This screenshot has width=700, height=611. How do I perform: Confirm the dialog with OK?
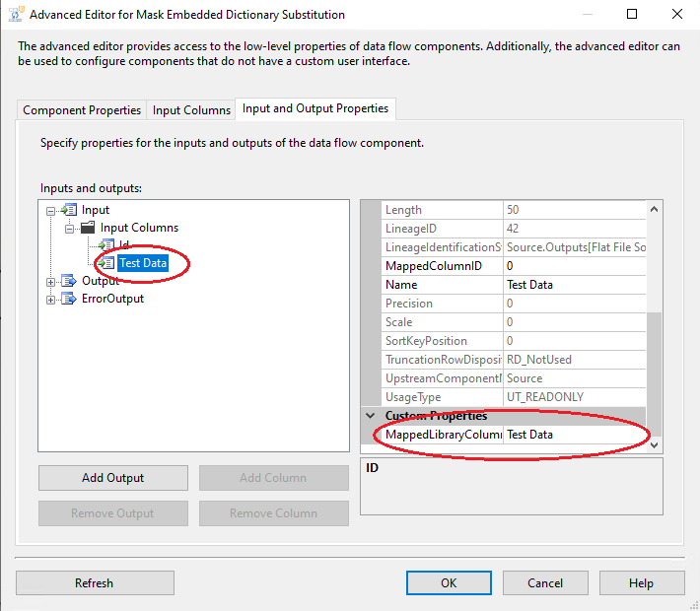[449, 582]
